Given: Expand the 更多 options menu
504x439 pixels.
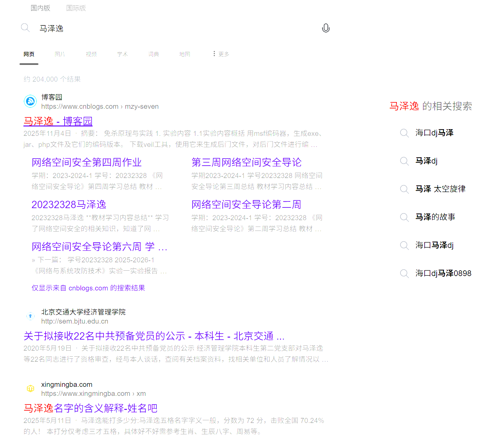Looking at the screenshot, I should [x=221, y=54].
